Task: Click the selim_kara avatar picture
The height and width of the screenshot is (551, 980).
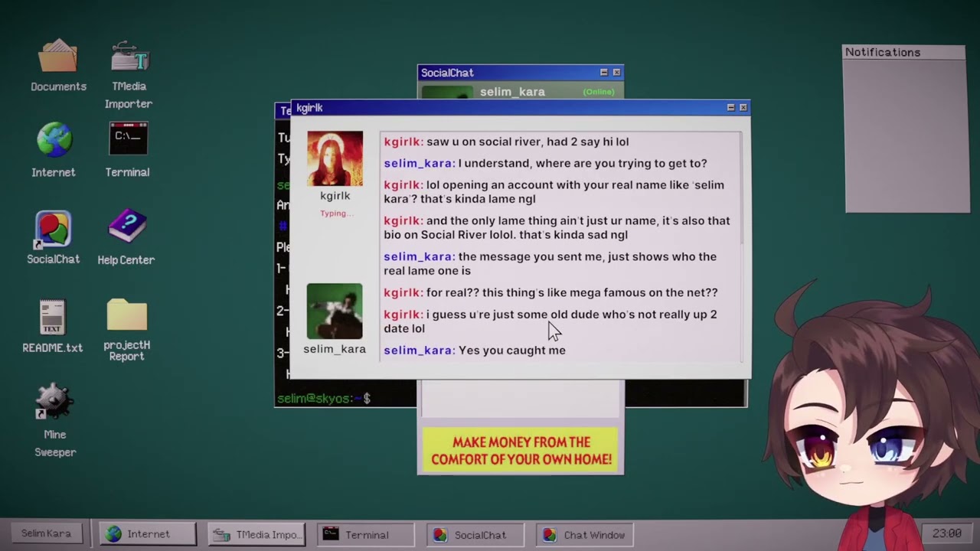Action: click(x=335, y=311)
